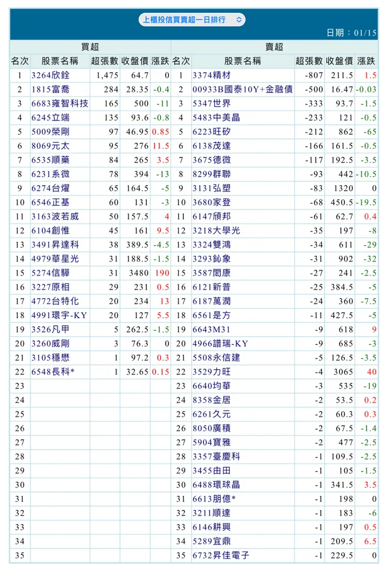Open stock link 3491昇達科
Screen dimensions: 392x576
pos(55,245)
